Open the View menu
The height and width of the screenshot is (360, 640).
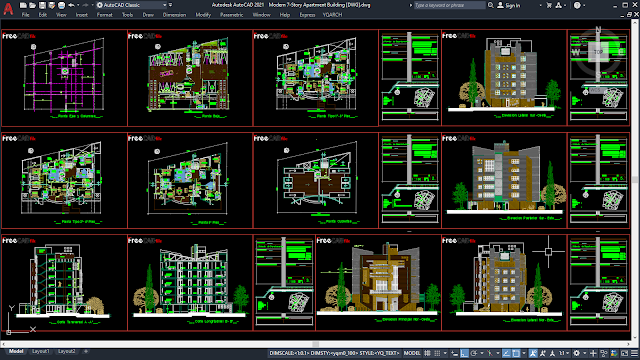coord(61,15)
